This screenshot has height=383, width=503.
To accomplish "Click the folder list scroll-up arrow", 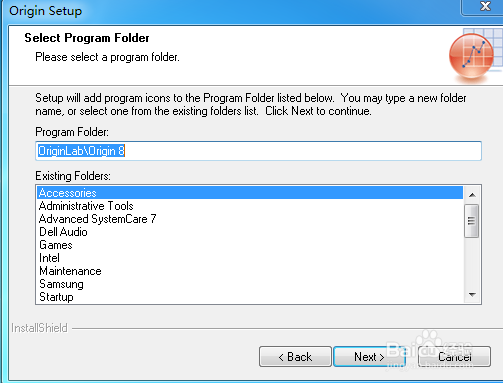I will (472, 195).
